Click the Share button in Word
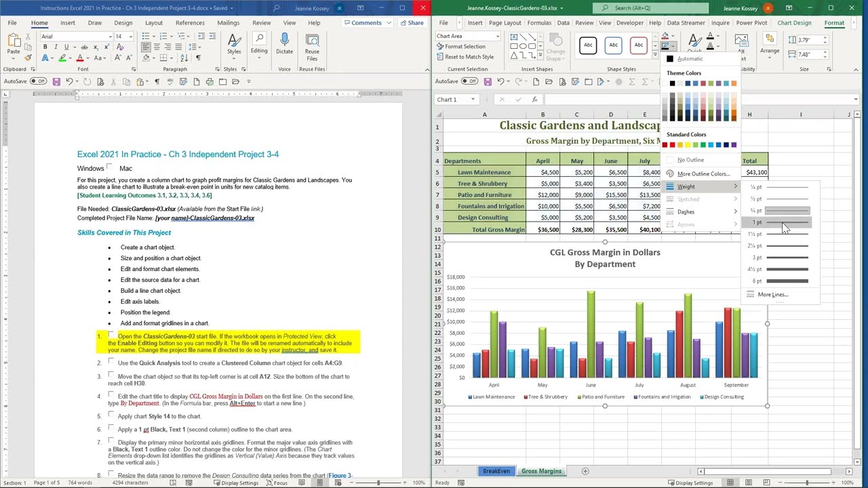Screen dimensions: 868x488 [412, 22]
